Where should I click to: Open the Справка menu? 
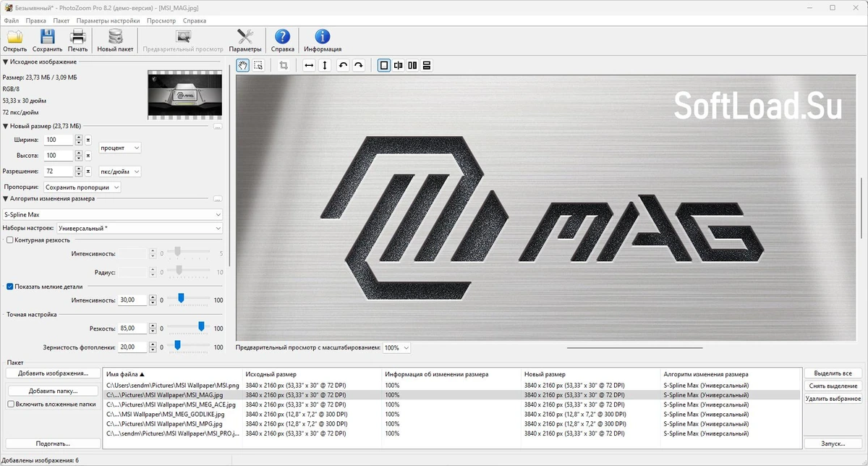pyautogui.click(x=195, y=21)
